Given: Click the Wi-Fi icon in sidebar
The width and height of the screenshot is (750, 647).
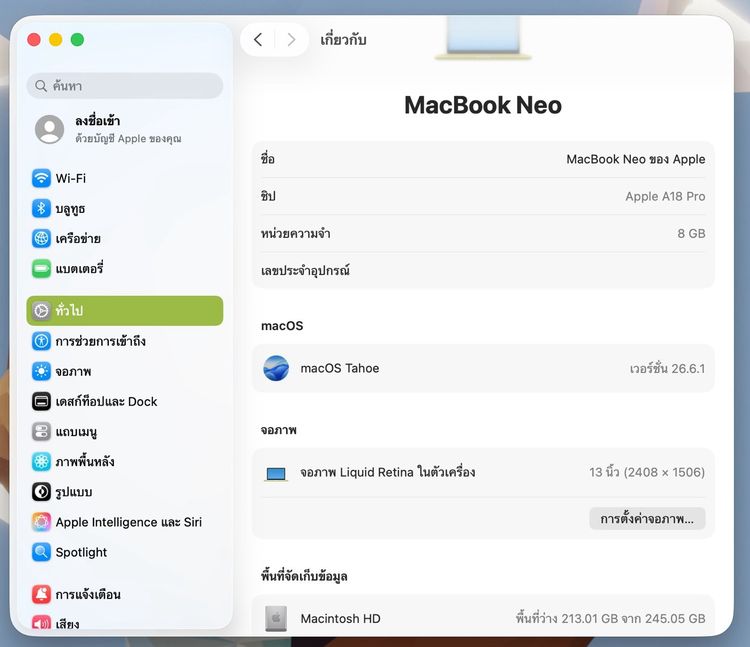Looking at the screenshot, I should [x=41, y=178].
